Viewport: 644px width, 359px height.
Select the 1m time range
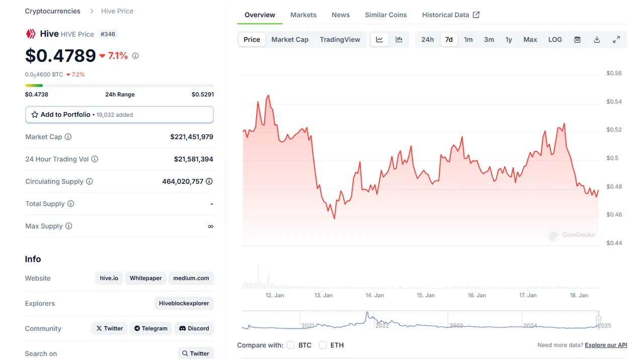pos(468,40)
